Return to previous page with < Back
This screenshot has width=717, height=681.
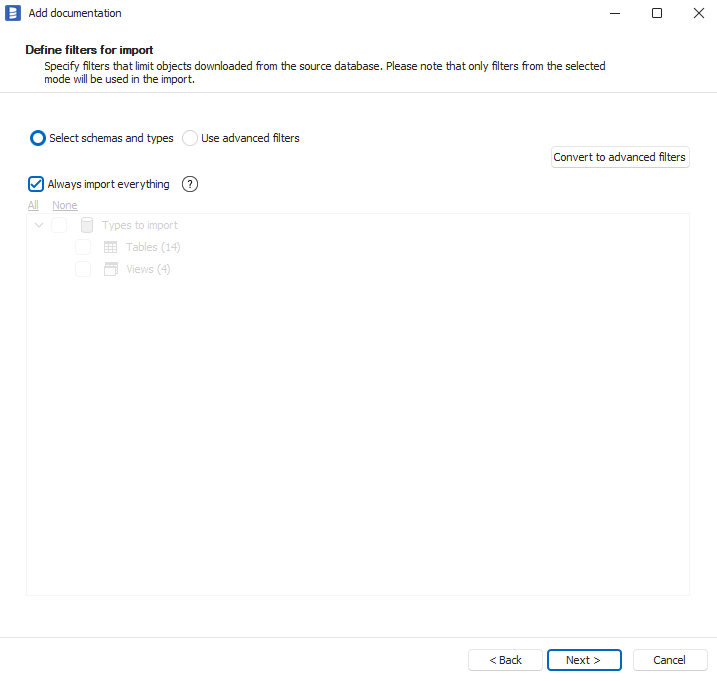[505, 660]
